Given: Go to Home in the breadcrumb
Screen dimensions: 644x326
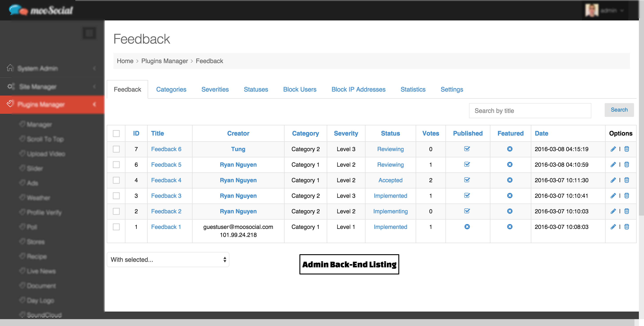Looking at the screenshot, I should click(125, 61).
